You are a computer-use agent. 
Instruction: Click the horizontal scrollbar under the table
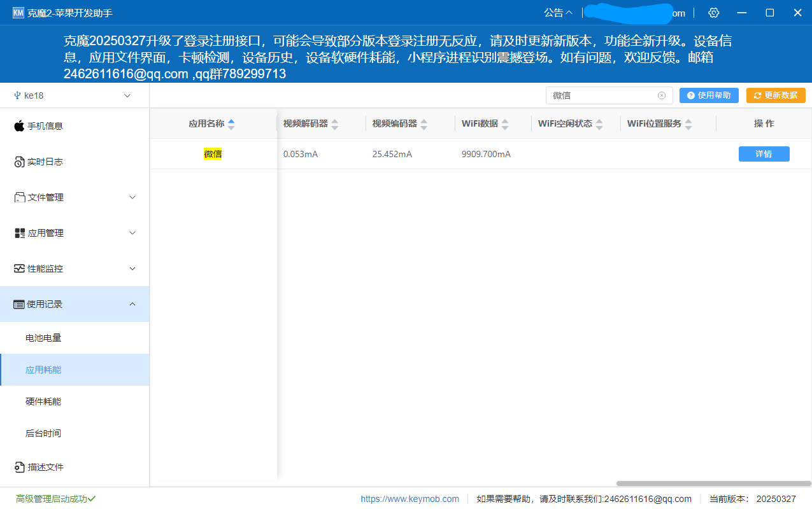tap(713, 484)
